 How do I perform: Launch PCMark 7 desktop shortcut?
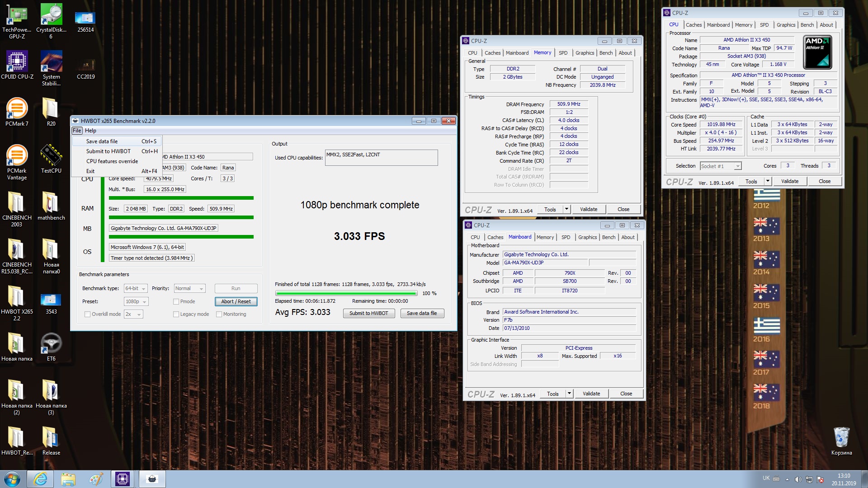(17, 112)
